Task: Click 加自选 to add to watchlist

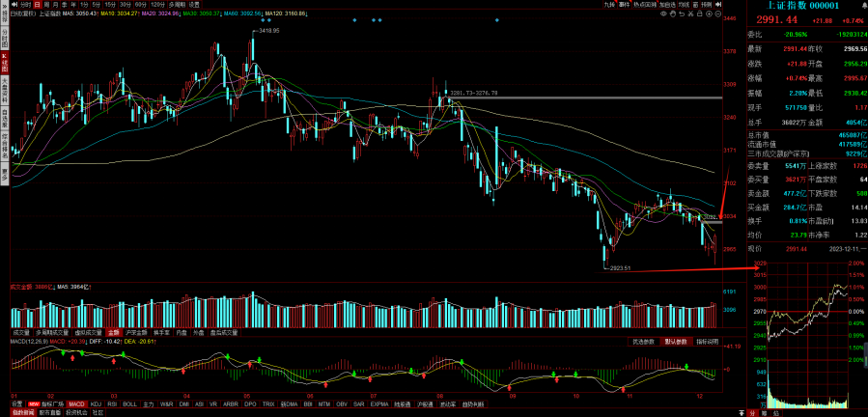Action: pyautogui.click(x=667, y=5)
